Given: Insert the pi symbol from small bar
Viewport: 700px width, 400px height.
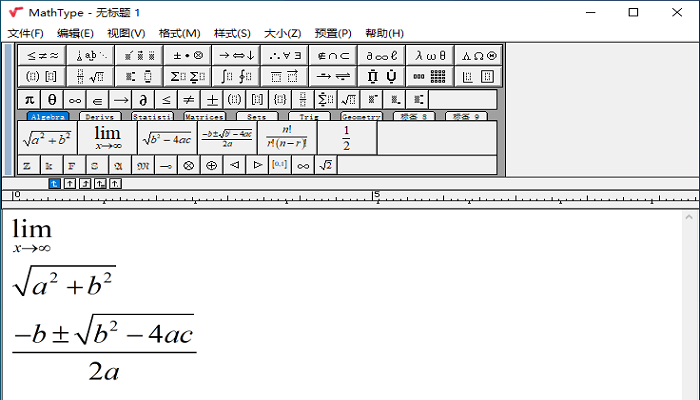Looking at the screenshot, I should click(29, 100).
